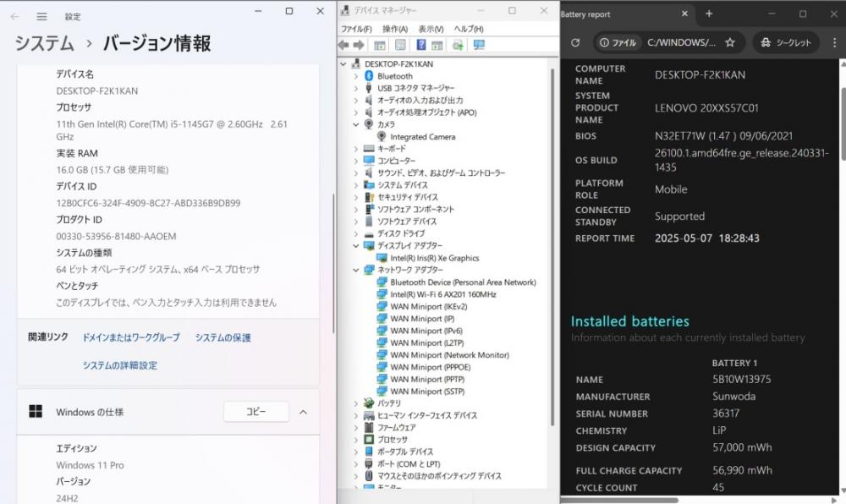Click the Bluetooth category icon in device tree
The height and width of the screenshot is (504, 846).
point(369,76)
